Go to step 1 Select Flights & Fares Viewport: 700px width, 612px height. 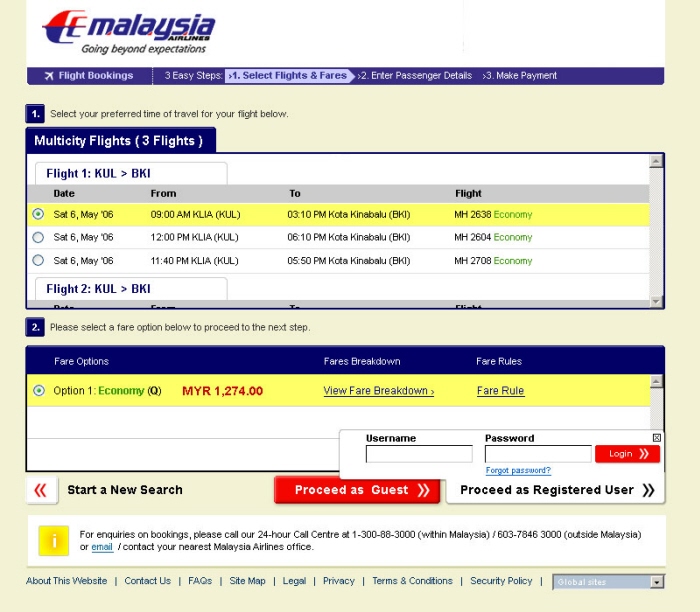pos(288,76)
